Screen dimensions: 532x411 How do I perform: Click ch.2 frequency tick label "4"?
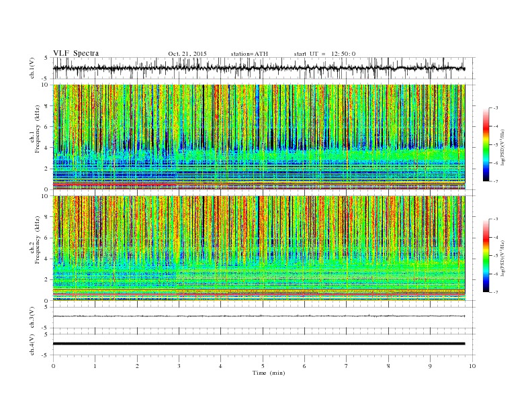47,259
